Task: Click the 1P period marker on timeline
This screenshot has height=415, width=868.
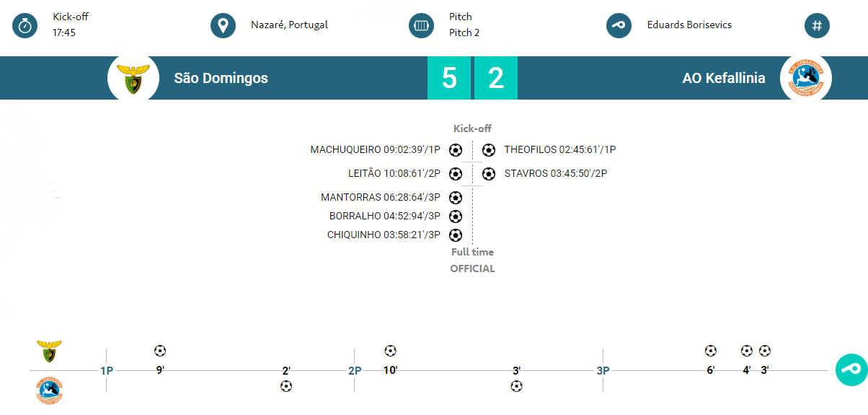Action: tap(107, 371)
